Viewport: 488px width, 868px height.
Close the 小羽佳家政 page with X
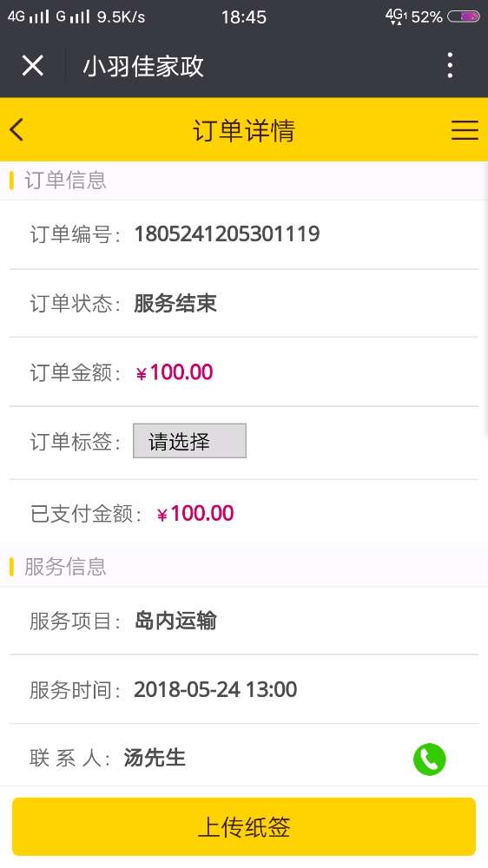pos(33,66)
